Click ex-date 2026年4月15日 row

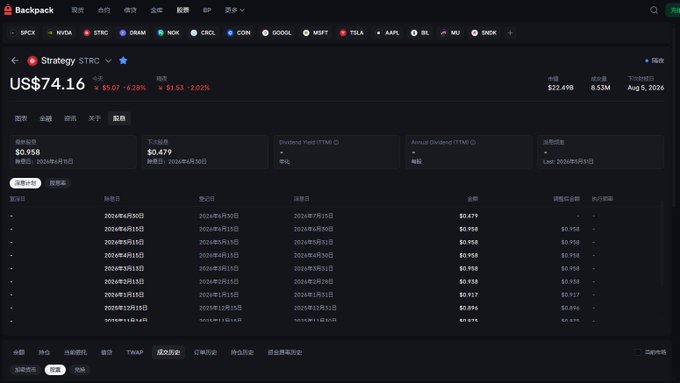[x=124, y=255]
